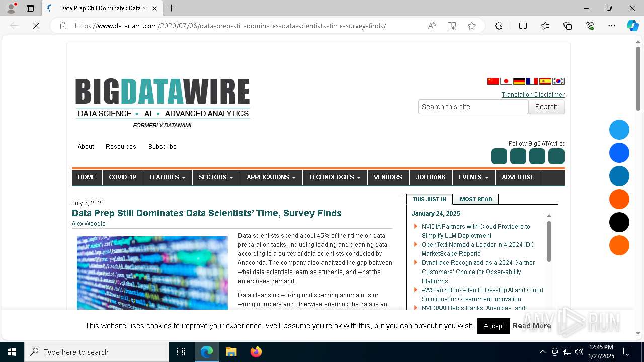This screenshot has width=644, height=362.
Task: Toggle Split screen icon
Action: [523, 26]
